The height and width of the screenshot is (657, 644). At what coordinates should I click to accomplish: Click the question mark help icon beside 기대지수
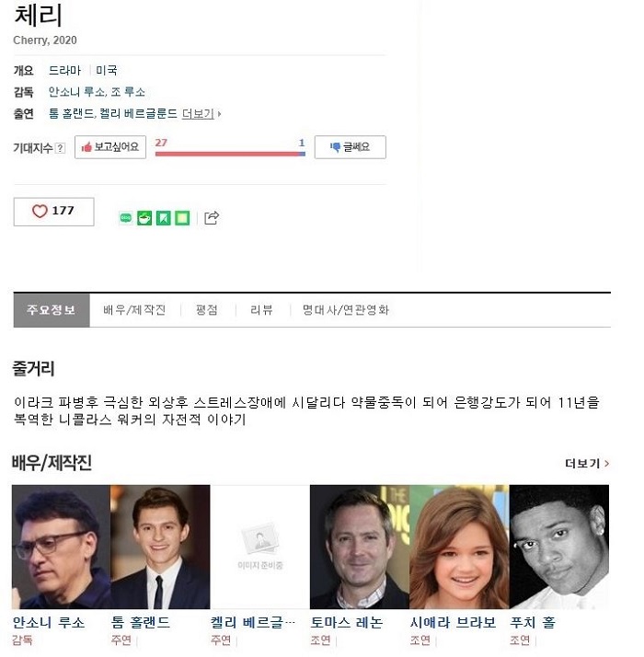(61, 148)
